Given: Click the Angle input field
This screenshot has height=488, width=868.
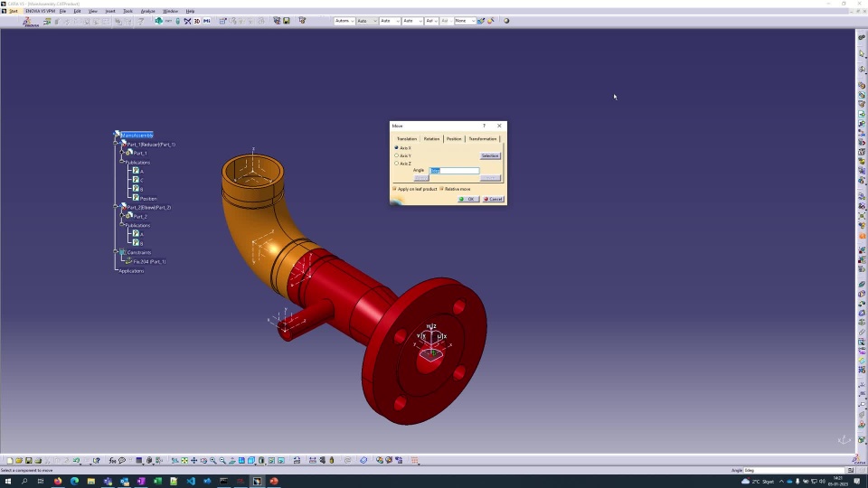Looking at the screenshot, I should (x=454, y=171).
